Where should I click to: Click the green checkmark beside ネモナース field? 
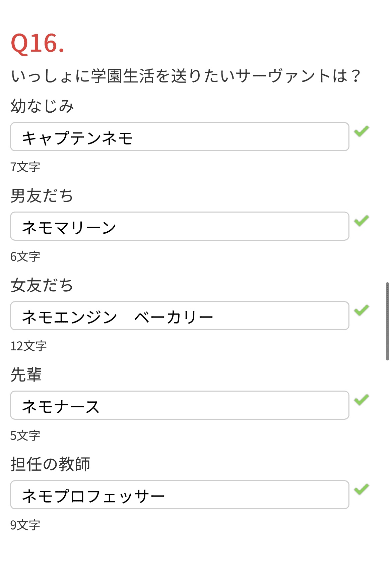click(x=362, y=400)
